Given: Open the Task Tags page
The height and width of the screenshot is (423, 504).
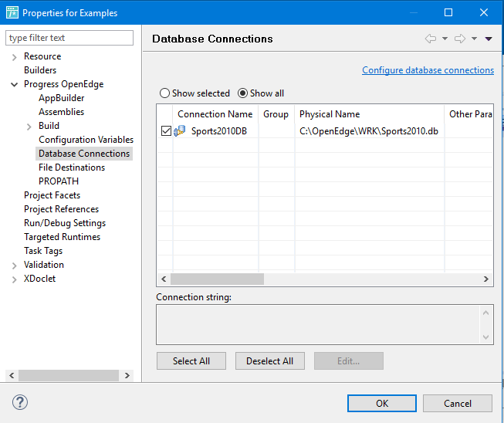Looking at the screenshot, I should [43, 251].
